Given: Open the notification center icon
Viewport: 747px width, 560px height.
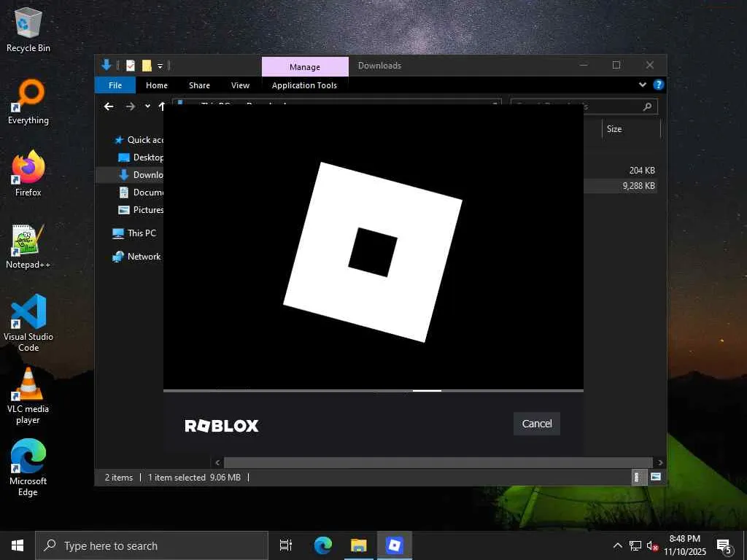Looking at the screenshot, I should tap(724, 545).
